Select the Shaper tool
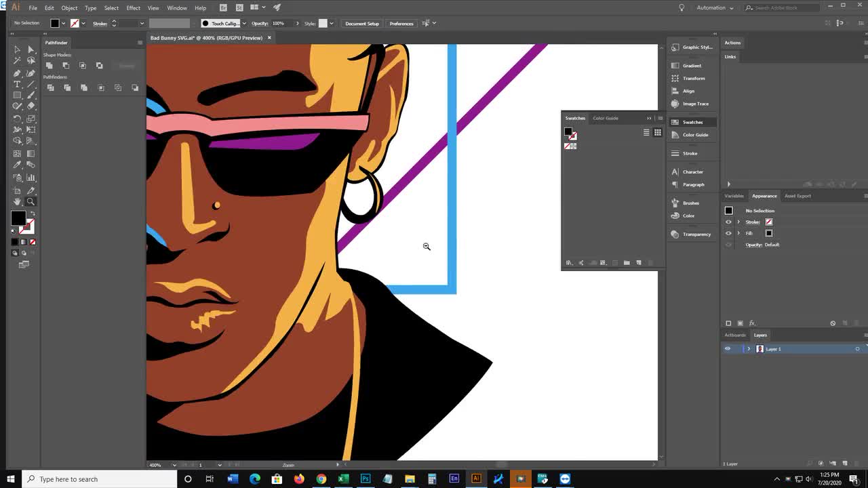The width and height of the screenshot is (868, 488). (17, 106)
